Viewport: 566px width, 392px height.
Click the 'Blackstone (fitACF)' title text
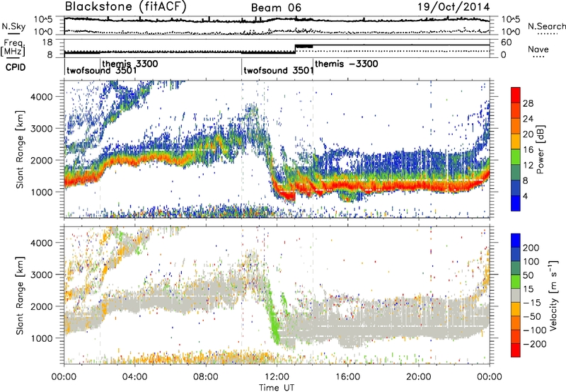pos(125,6)
